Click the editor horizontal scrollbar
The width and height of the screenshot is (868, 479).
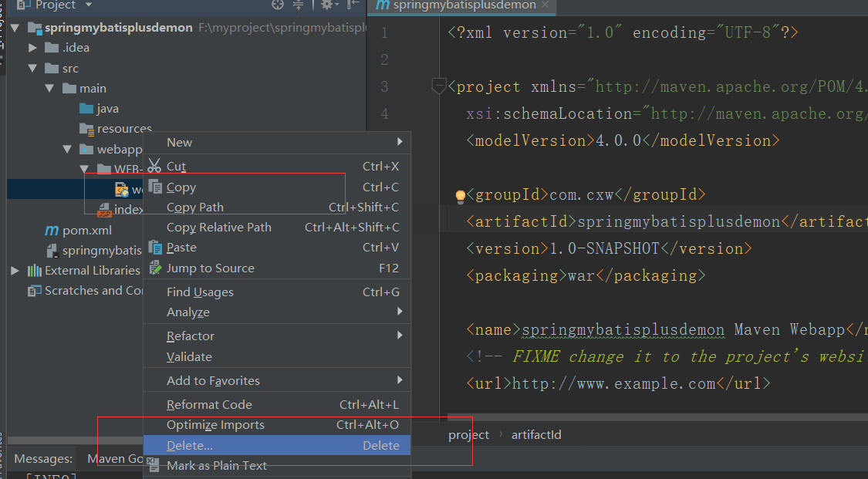(657, 417)
